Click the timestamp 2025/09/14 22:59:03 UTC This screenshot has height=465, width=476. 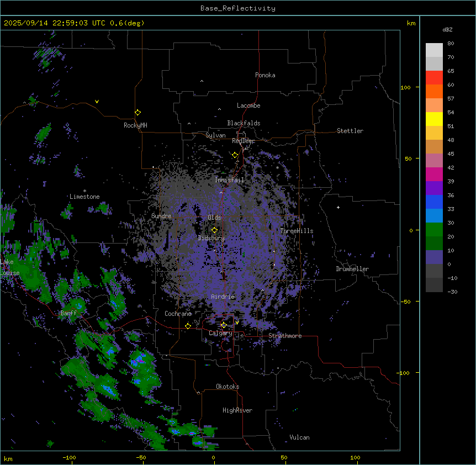[x=55, y=23]
